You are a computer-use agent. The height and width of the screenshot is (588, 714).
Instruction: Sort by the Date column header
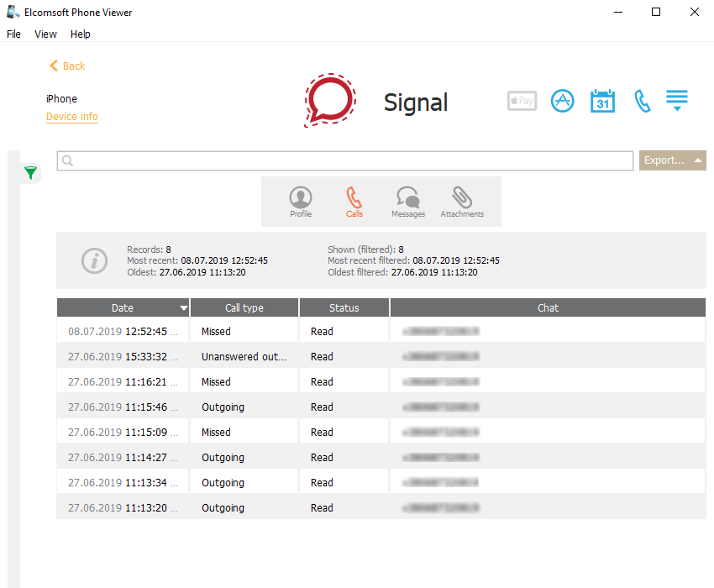(x=123, y=307)
